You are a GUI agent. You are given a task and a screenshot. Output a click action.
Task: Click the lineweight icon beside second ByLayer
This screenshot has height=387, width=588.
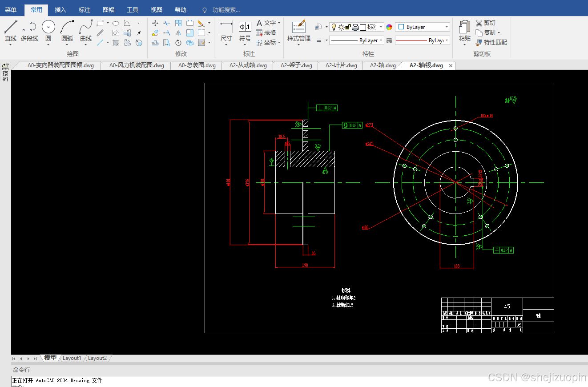(389, 40)
